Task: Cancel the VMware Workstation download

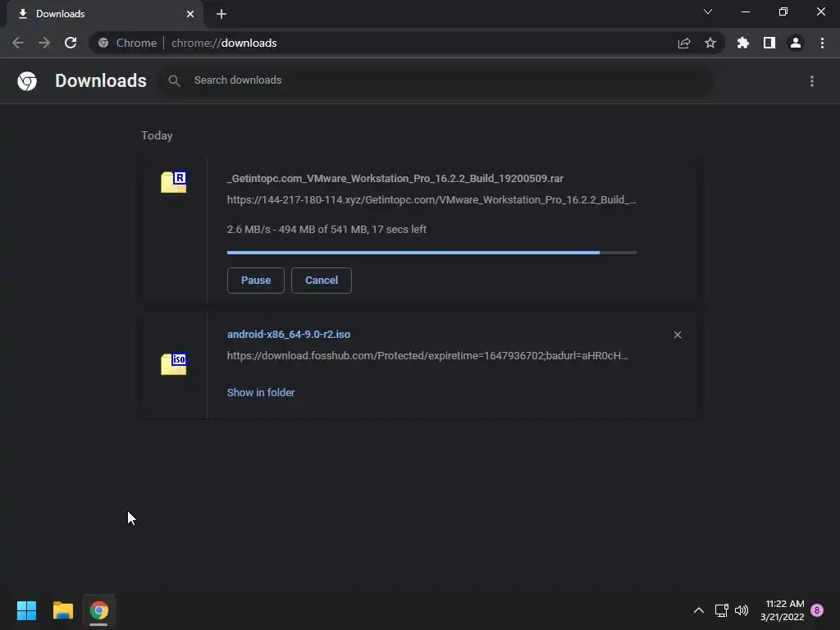Action: click(x=322, y=281)
